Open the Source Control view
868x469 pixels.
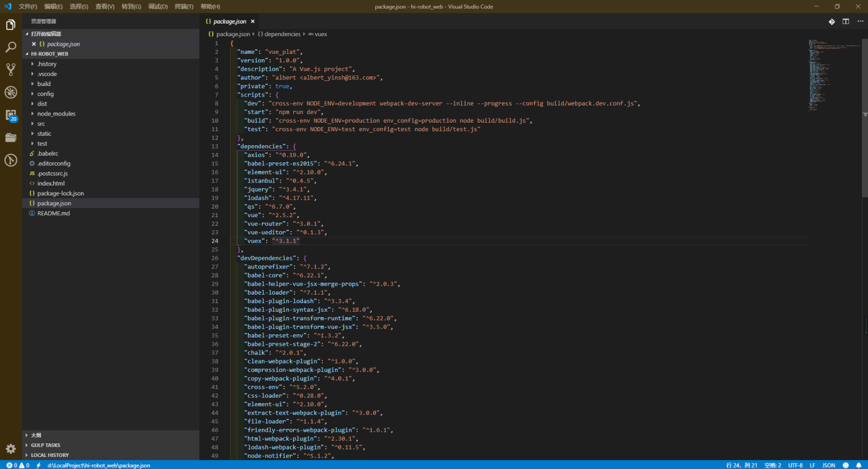(x=11, y=69)
